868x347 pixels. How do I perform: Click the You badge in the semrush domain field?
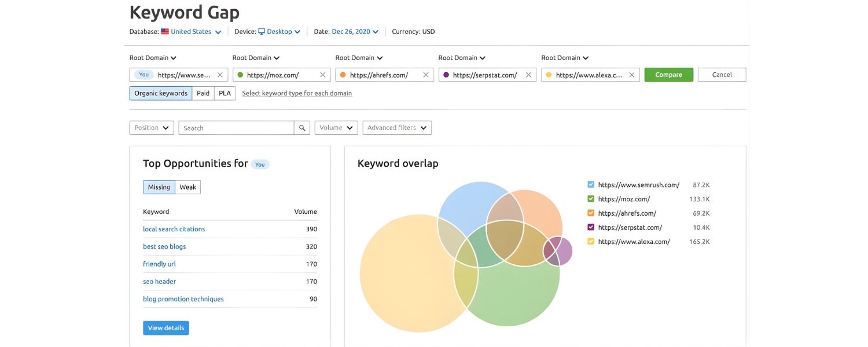pyautogui.click(x=143, y=75)
